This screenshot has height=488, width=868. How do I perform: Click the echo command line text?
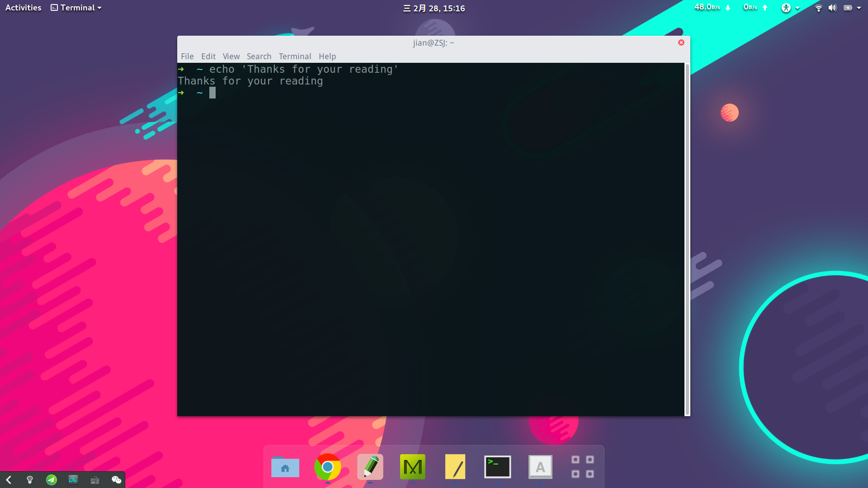point(303,69)
